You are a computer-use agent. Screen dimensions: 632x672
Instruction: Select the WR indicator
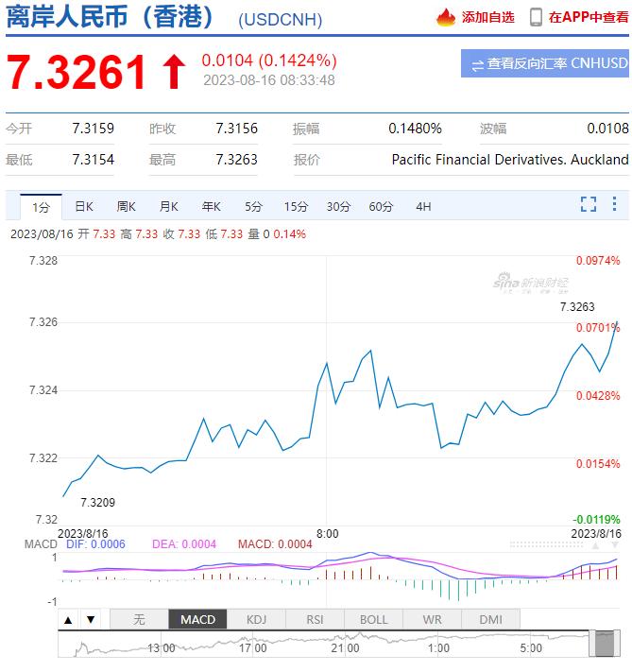pos(432,620)
